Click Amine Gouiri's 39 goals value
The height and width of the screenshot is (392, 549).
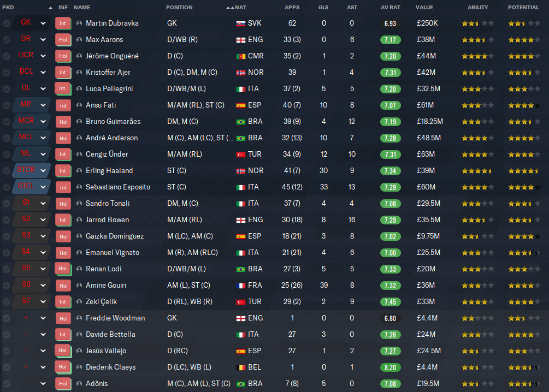(x=324, y=285)
